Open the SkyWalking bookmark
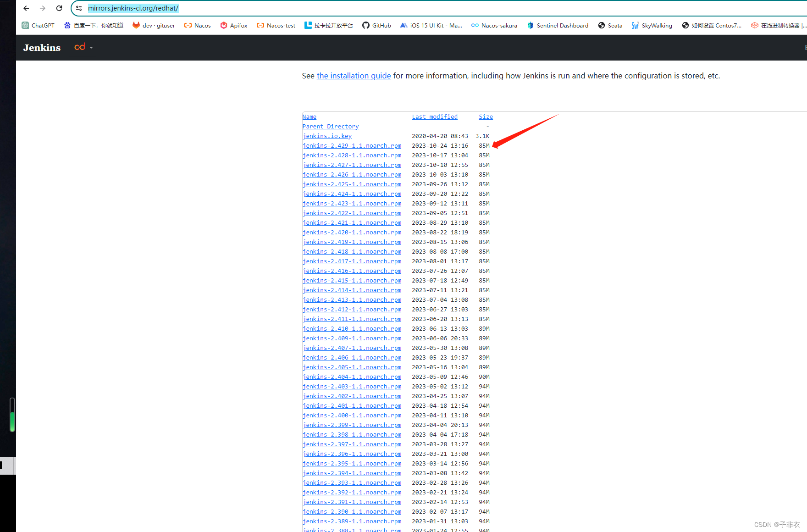The height and width of the screenshot is (532, 807). tap(652, 26)
